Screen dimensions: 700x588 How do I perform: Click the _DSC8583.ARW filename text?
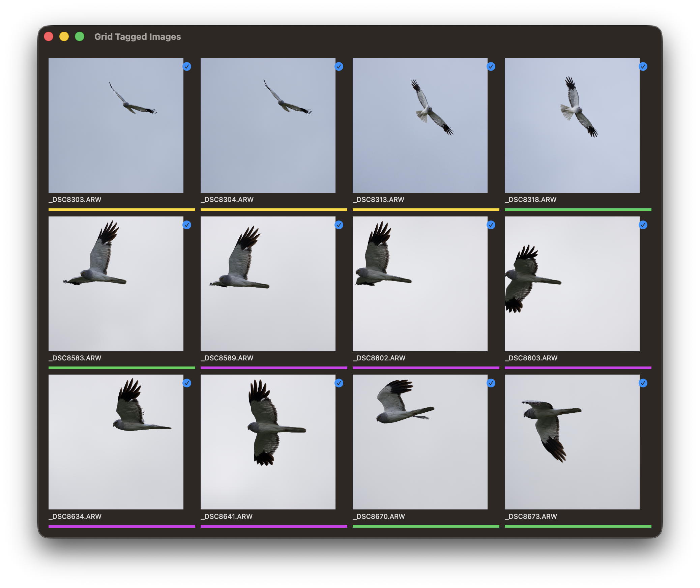[75, 358]
